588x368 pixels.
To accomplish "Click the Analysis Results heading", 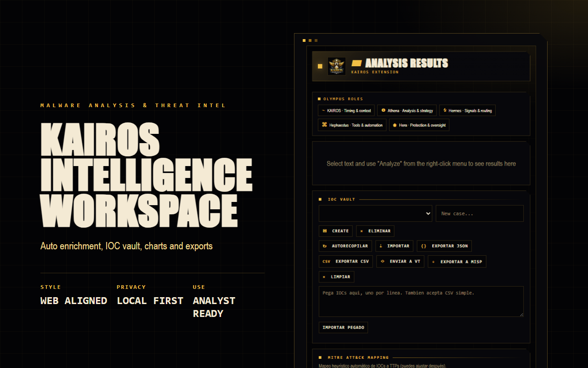I will (407, 63).
